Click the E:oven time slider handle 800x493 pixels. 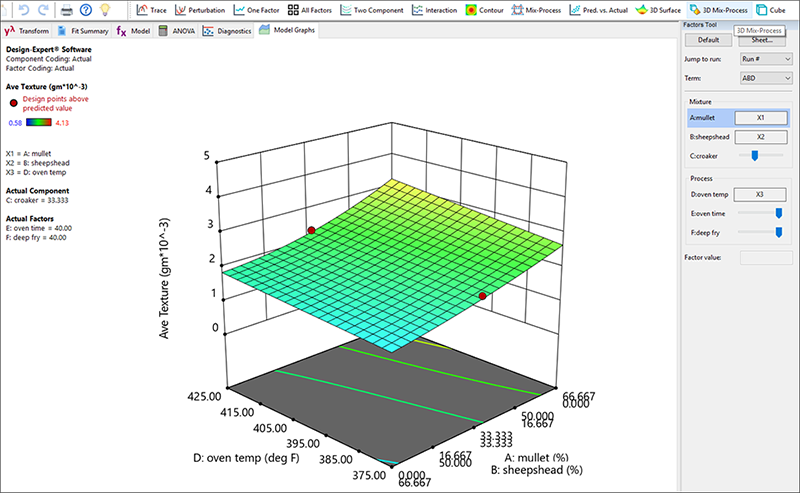point(777,212)
